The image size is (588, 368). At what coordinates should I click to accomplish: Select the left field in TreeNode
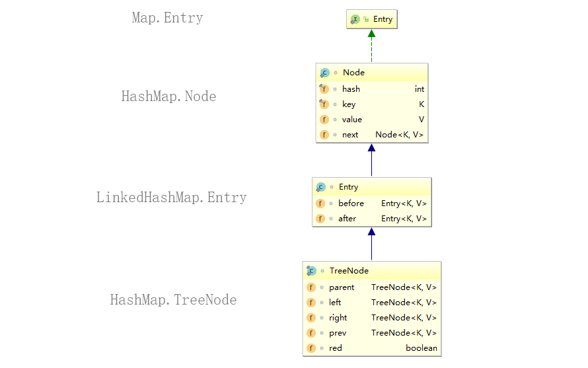[x=371, y=303]
